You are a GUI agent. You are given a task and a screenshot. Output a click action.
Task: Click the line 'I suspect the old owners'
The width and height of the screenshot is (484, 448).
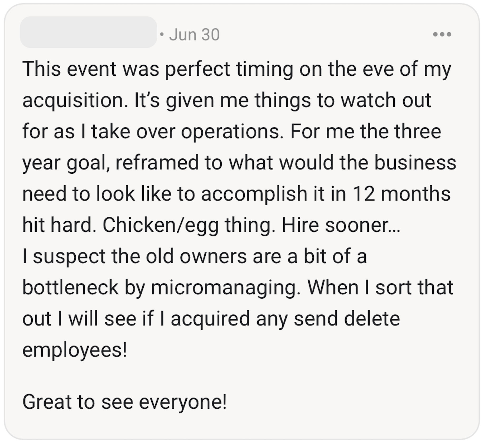(195, 256)
